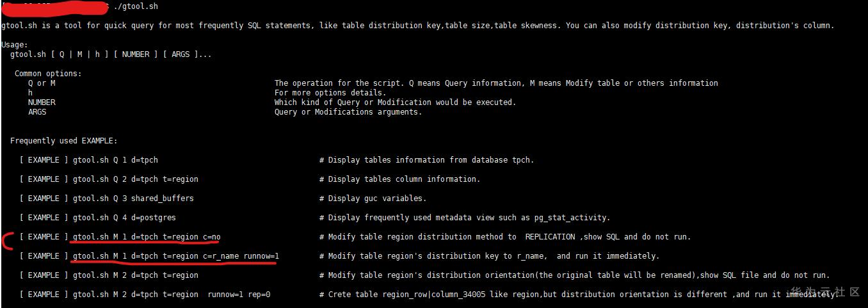Click the "Usage:" heading
Screen dimensions: 868x308
click(x=15, y=45)
